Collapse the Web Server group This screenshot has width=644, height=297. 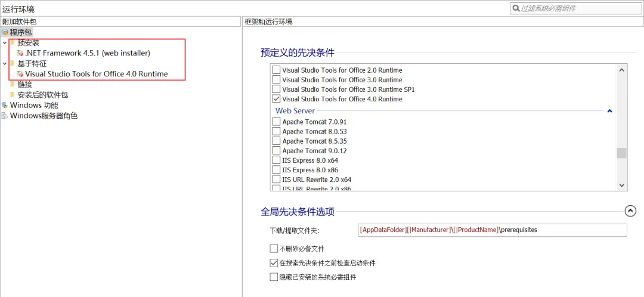tap(610, 111)
